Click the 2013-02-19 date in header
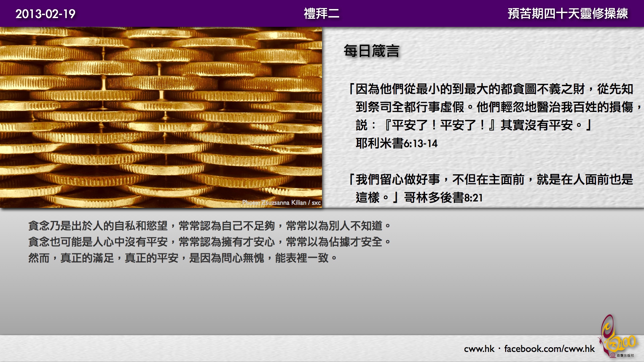Image resolution: width=644 pixels, height=362 pixels. click(45, 14)
